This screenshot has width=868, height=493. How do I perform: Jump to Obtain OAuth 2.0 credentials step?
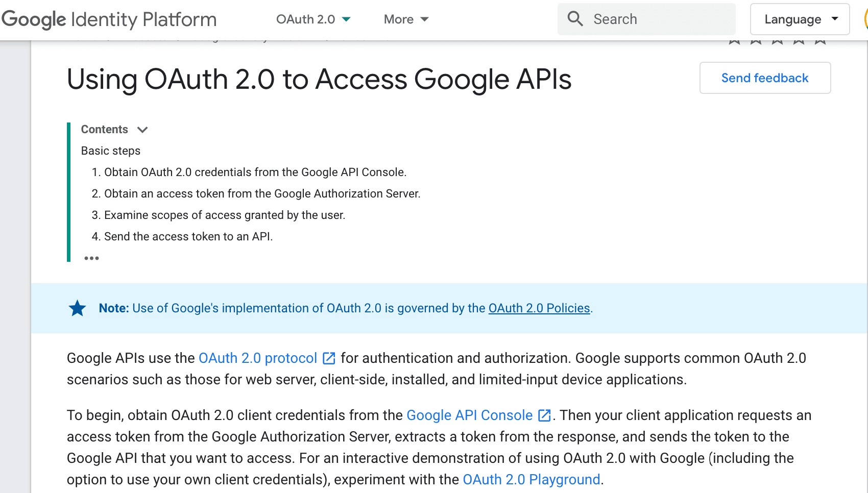pyautogui.click(x=255, y=172)
